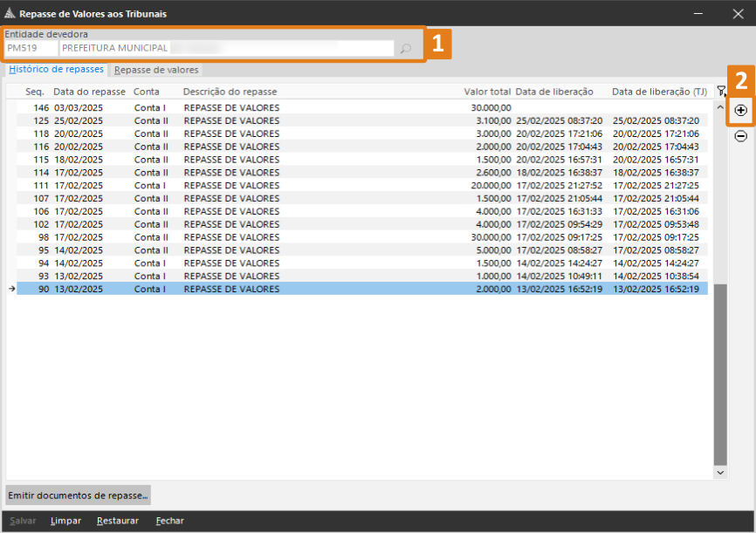Screen dimensions: 756x533
Task: Click the search magnifier for Entidade devedora
Action: 406,48
